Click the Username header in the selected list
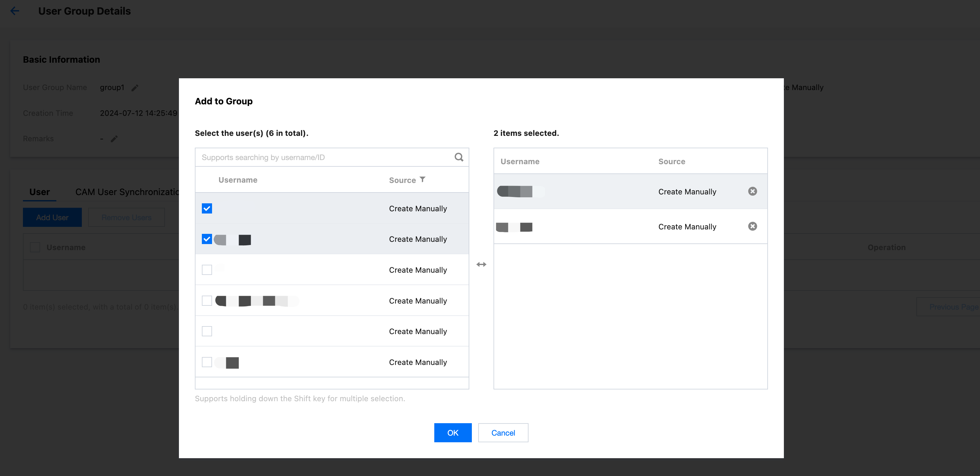Screen dimensions: 980x476 (520, 161)
